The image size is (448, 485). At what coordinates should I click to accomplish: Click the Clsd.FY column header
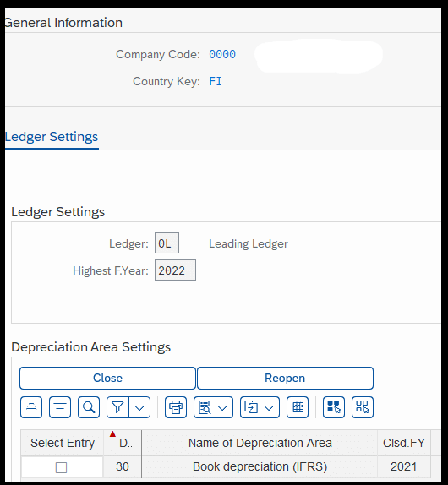404,443
